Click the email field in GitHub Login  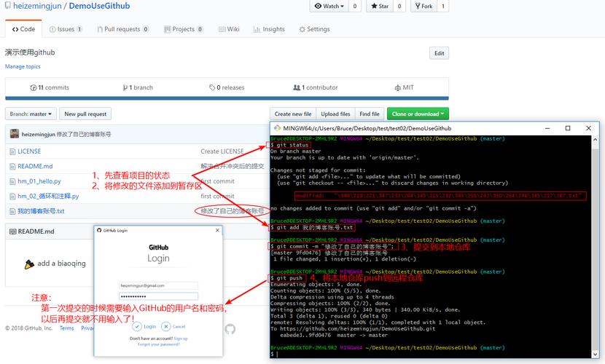158,285
